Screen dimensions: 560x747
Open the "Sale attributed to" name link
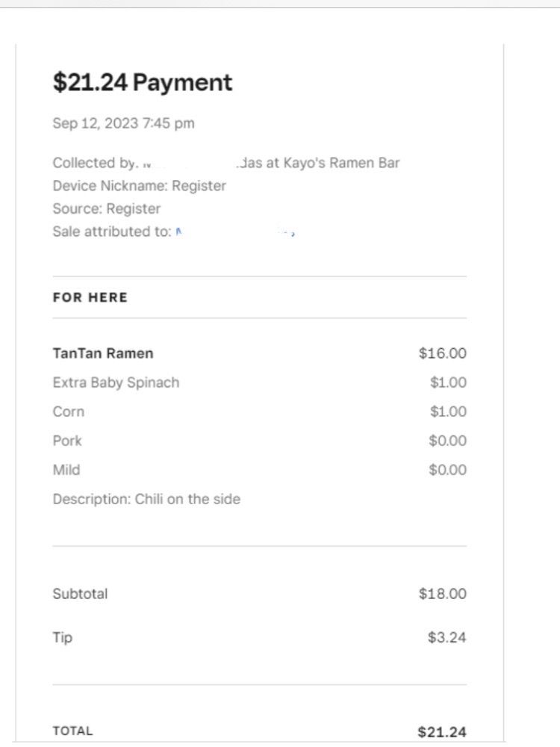pos(235,232)
